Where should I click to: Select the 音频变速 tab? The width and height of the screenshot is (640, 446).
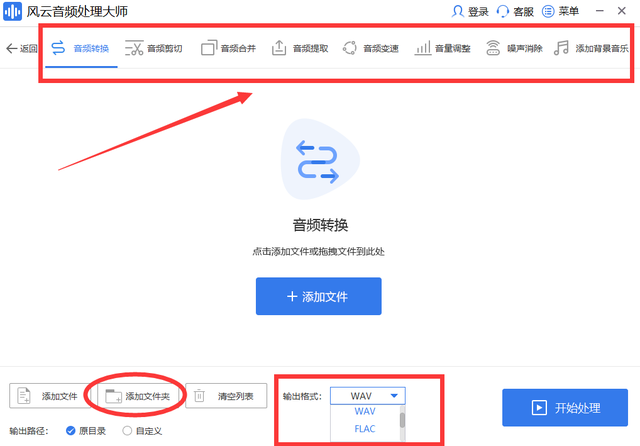pyautogui.click(x=381, y=49)
